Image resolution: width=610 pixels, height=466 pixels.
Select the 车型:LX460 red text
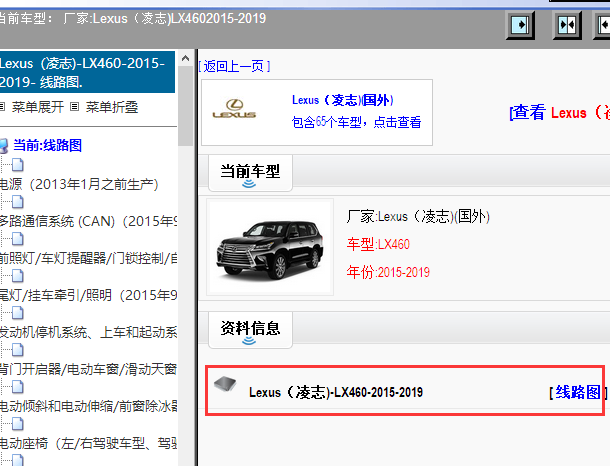point(378,244)
